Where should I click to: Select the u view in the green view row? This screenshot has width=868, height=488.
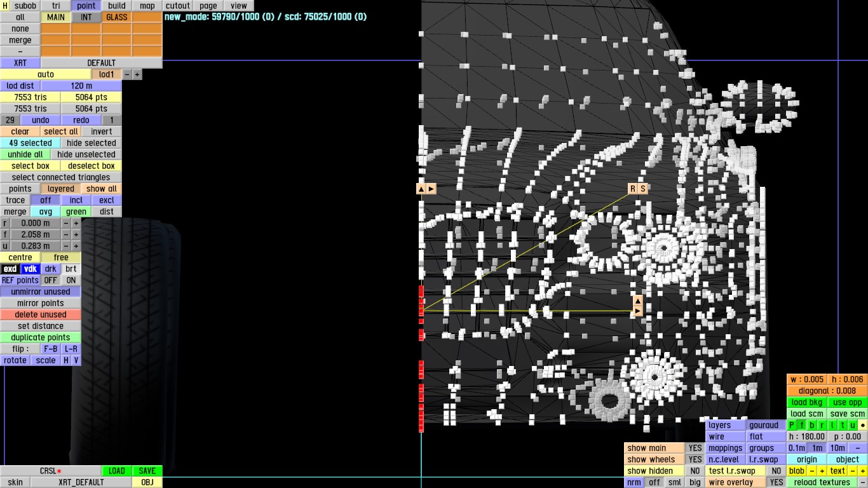[853, 425]
